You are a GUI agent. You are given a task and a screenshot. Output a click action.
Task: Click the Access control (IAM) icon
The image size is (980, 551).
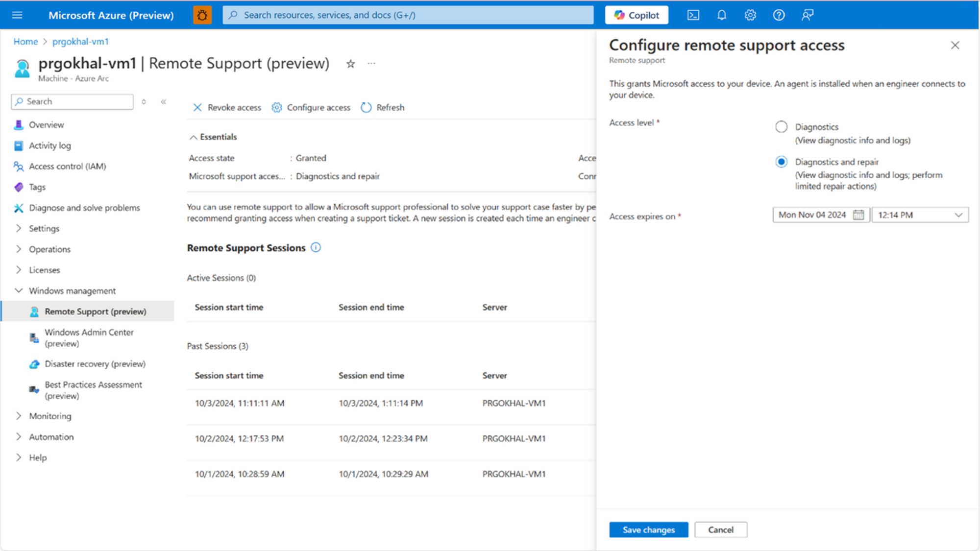19,167
